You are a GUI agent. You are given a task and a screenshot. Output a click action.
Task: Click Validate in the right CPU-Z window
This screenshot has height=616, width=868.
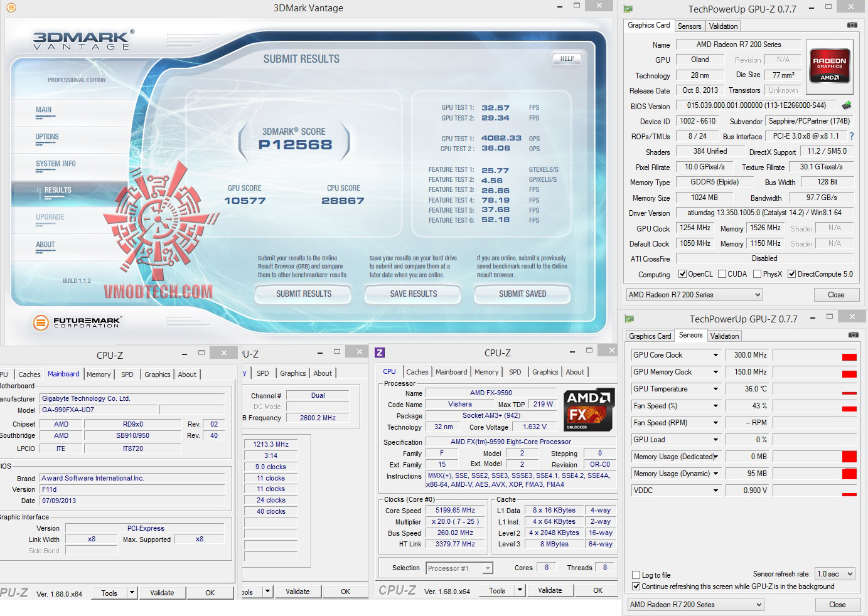coord(550,590)
